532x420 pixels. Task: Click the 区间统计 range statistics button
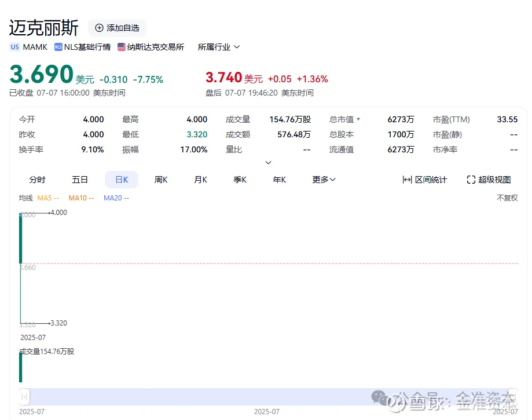tap(424, 180)
